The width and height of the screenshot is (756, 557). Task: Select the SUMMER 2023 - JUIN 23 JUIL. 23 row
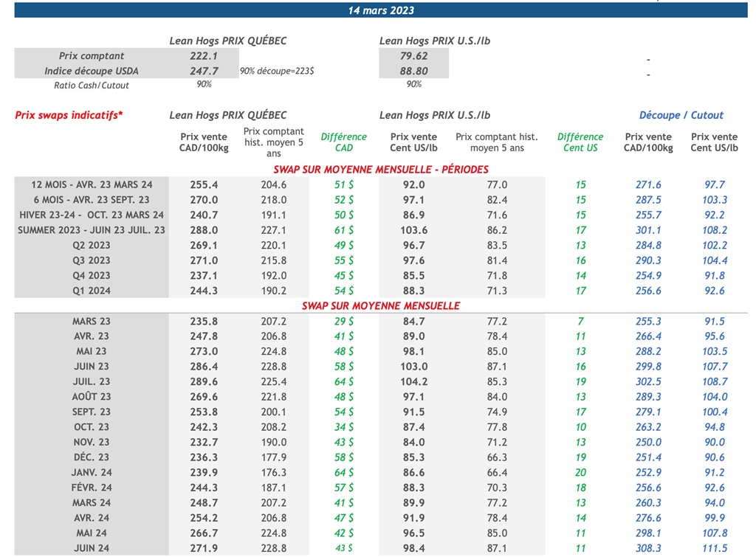click(x=92, y=230)
